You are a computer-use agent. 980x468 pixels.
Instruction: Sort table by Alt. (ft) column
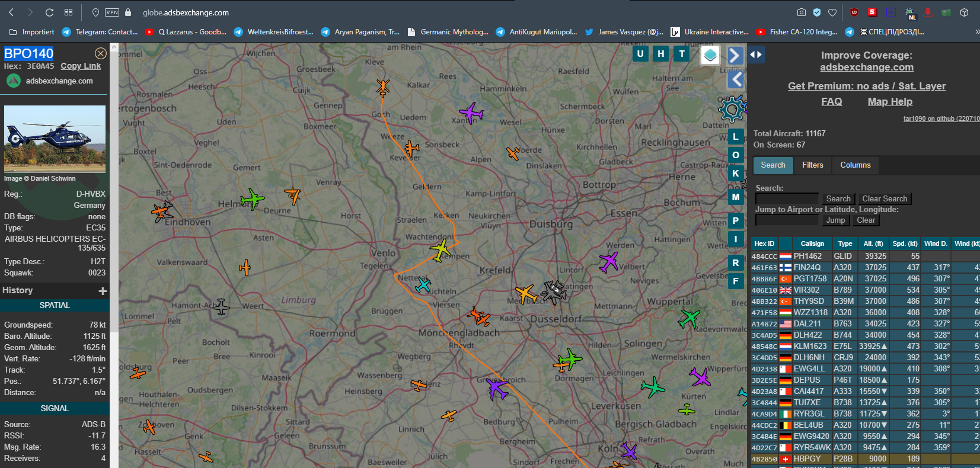click(x=873, y=243)
